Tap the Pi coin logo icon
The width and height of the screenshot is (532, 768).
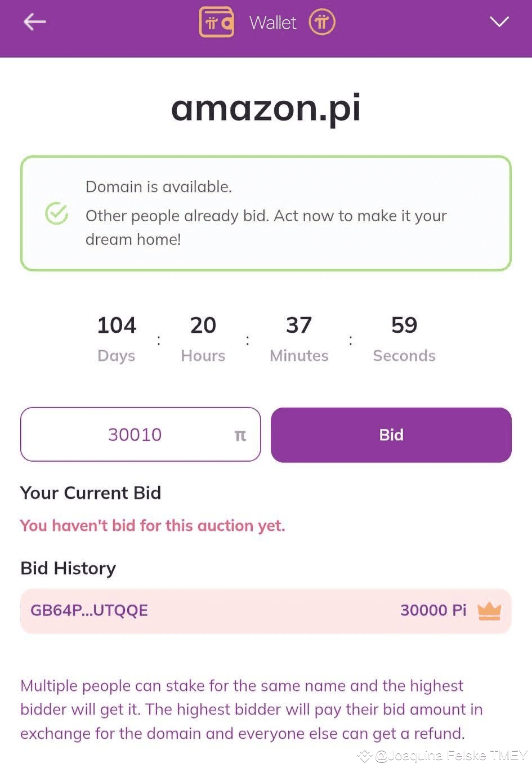pos(321,23)
